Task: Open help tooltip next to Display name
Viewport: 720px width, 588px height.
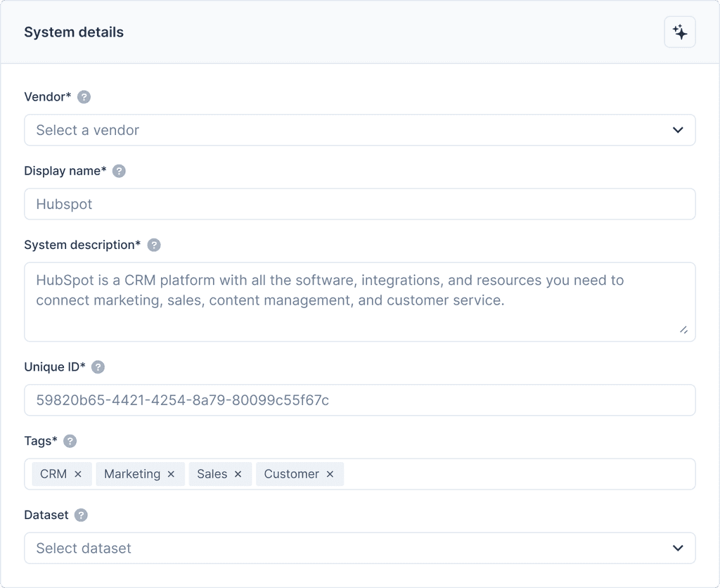Action: click(119, 171)
